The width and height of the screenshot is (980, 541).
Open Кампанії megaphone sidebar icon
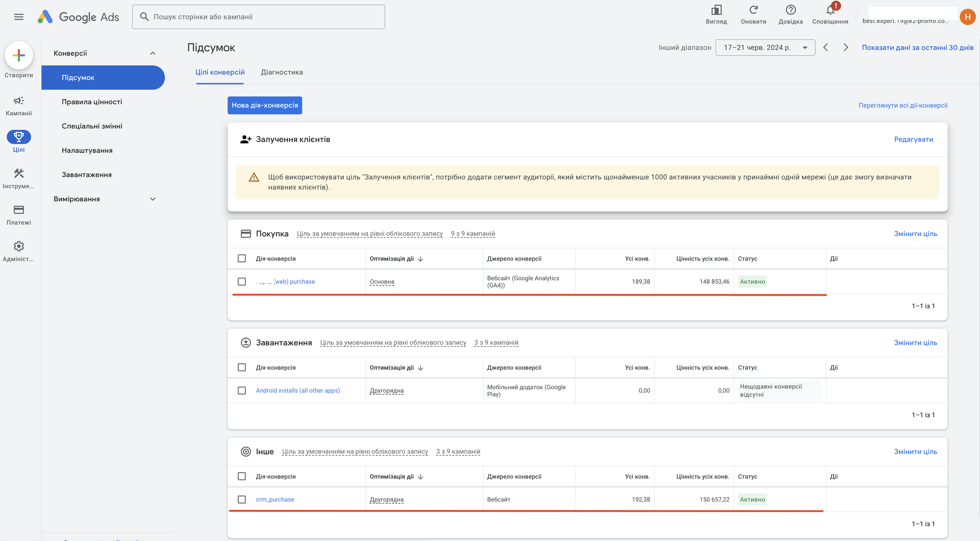tap(19, 101)
